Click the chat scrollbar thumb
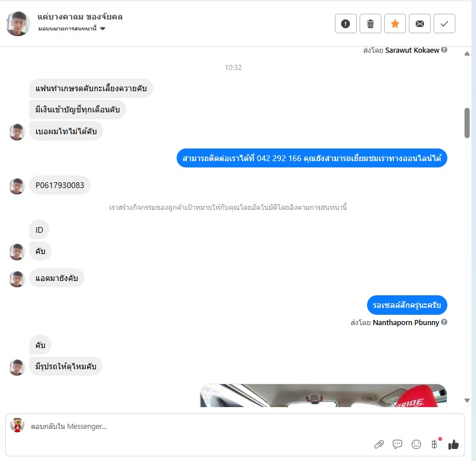Screen dimensions: 476x461 pyautogui.click(x=467, y=123)
